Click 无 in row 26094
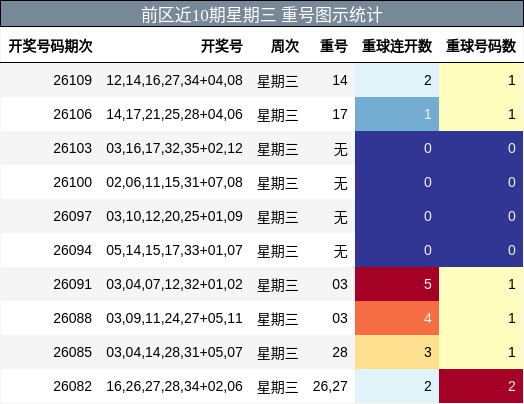The image size is (524, 404). (341, 251)
